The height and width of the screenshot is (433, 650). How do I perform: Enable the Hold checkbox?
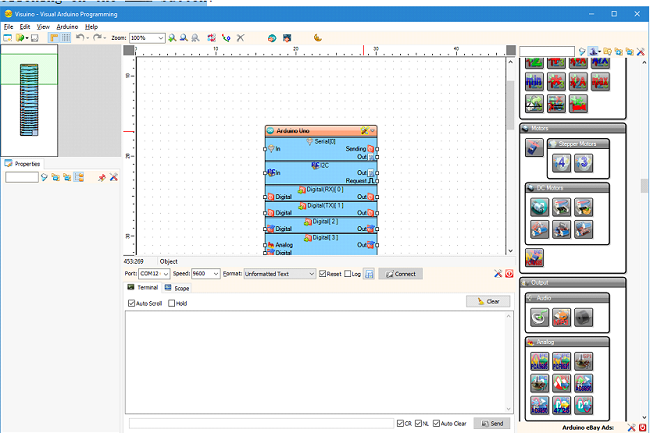click(172, 303)
